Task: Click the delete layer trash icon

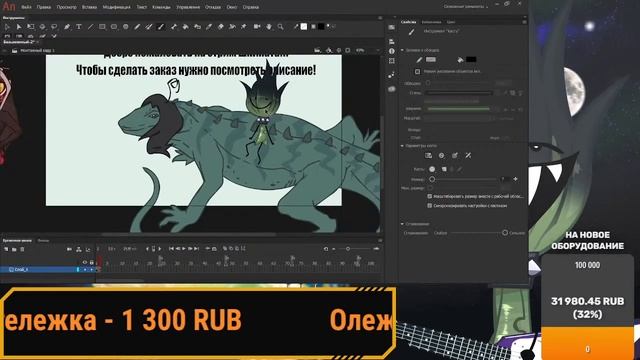Action: [x=22, y=249]
